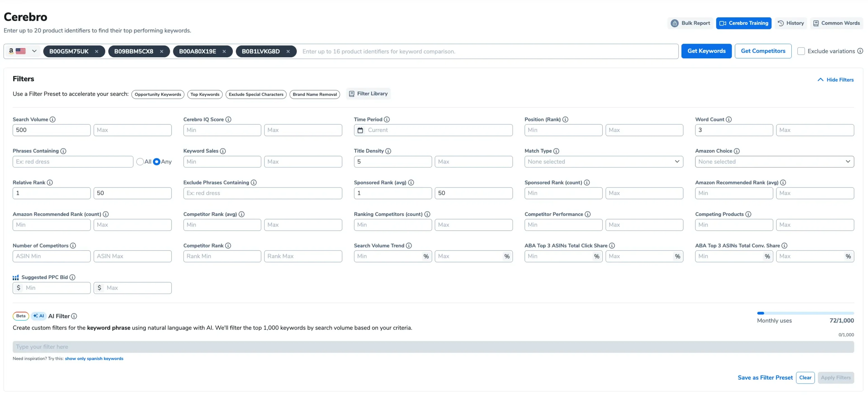
Task: Click the Exclude variations info icon
Action: (x=860, y=51)
